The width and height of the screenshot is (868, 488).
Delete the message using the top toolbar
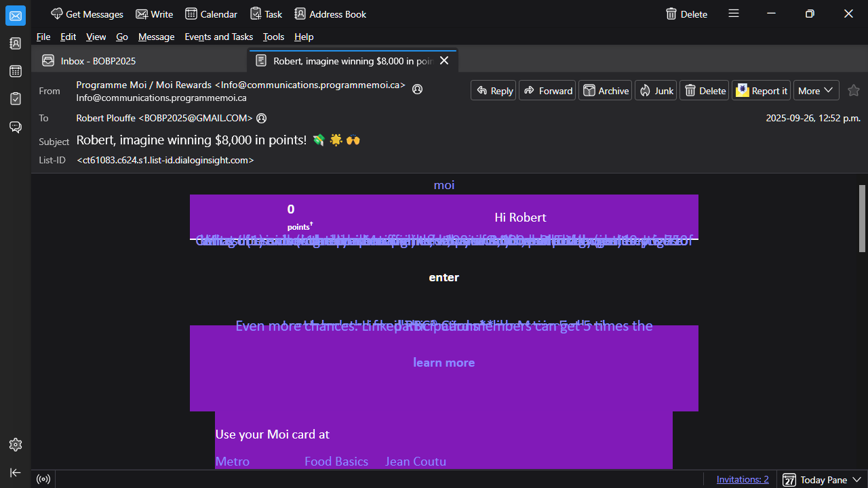tap(686, 14)
